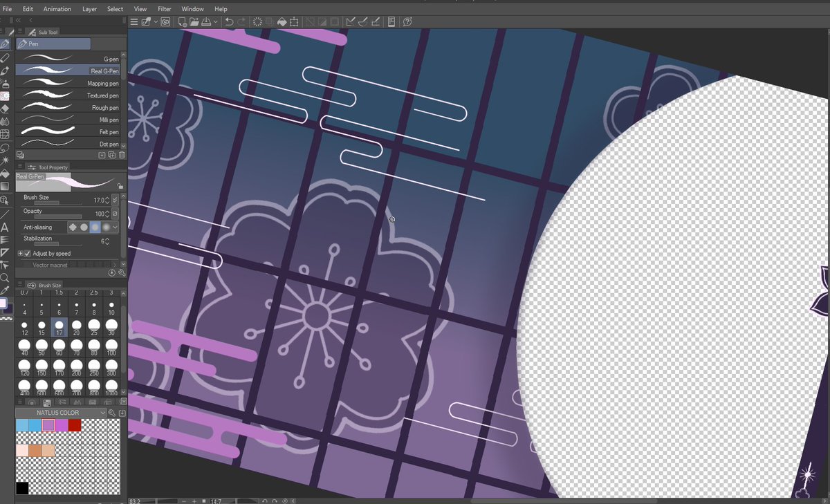
Task: Click reset tool property to default icon
Action: [x=112, y=273]
